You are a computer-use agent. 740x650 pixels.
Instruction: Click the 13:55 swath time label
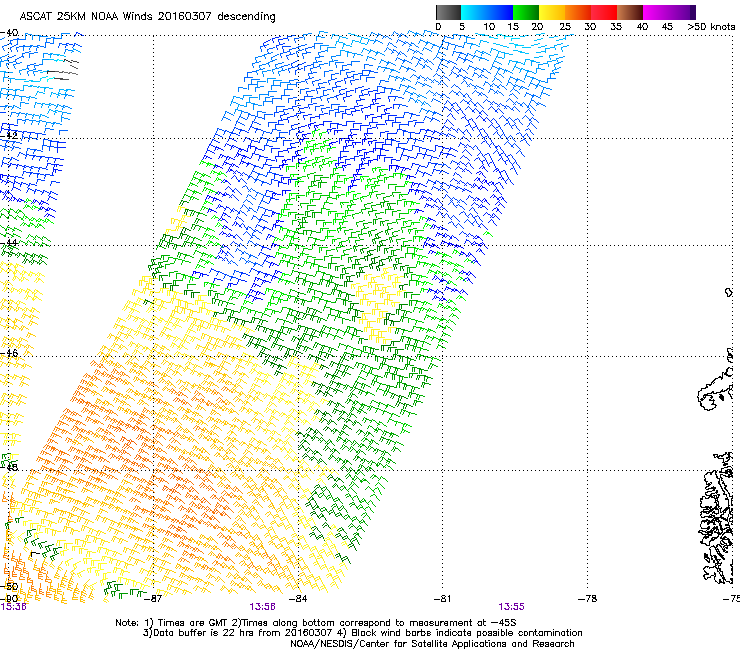click(512, 607)
